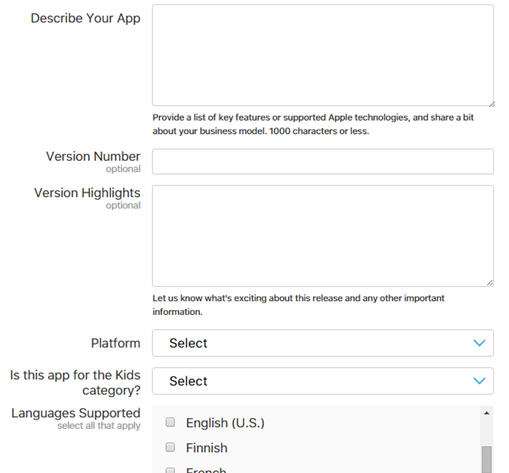Check the Finnish language checkbox
509x473 pixels.
pos(170,447)
